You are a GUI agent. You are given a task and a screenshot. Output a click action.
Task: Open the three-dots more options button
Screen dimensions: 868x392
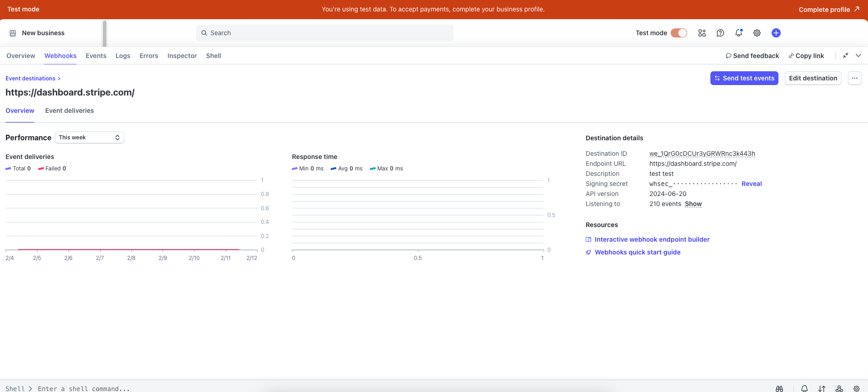[855, 78]
